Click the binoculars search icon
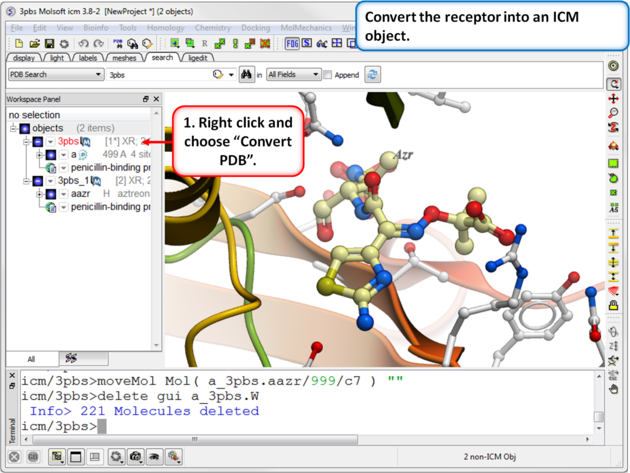The image size is (630, 473). [x=246, y=75]
